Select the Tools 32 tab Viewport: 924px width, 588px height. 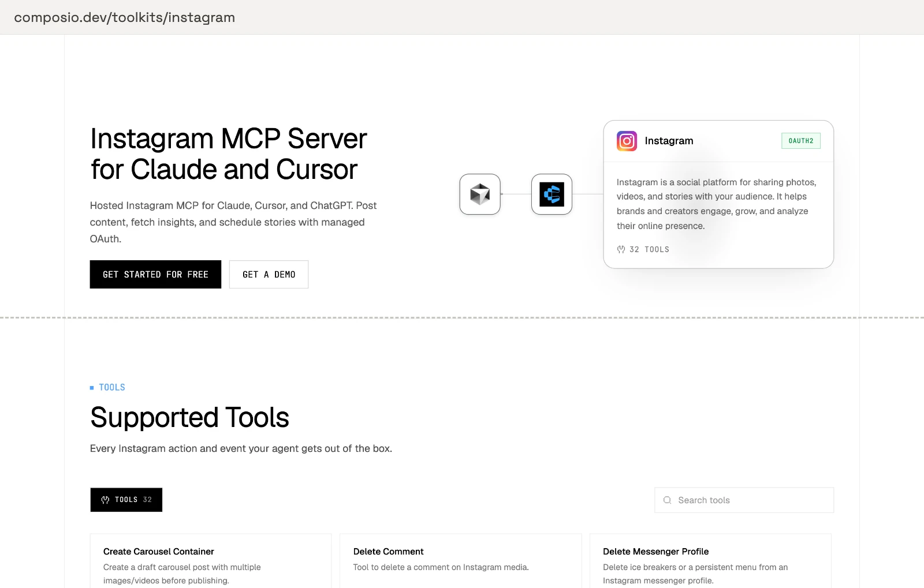pyautogui.click(x=126, y=500)
